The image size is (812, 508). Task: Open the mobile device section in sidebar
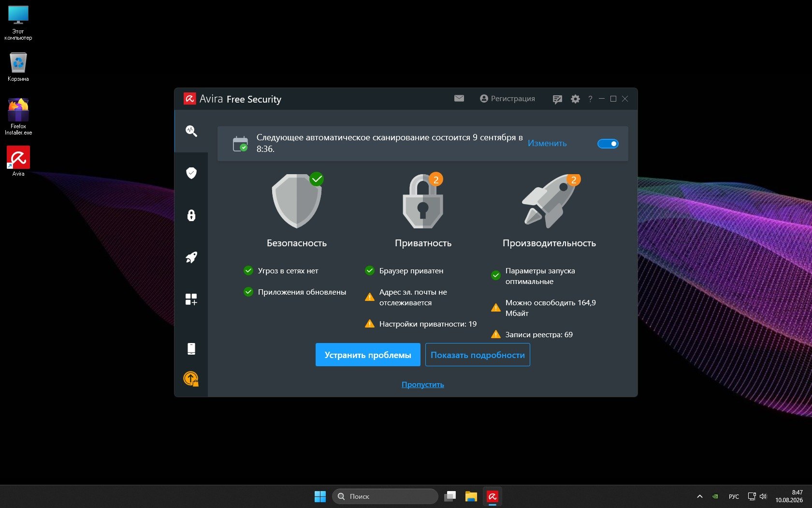pos(191,349)
